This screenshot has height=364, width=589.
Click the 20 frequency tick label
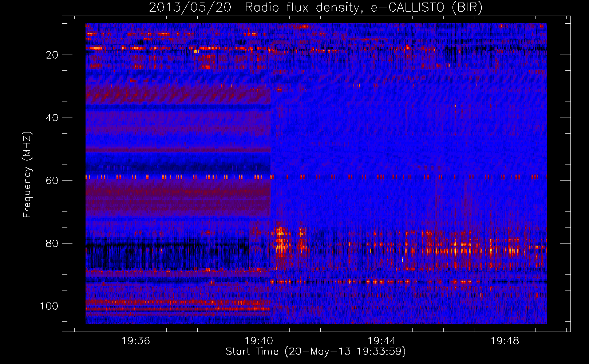click(52, 55)
